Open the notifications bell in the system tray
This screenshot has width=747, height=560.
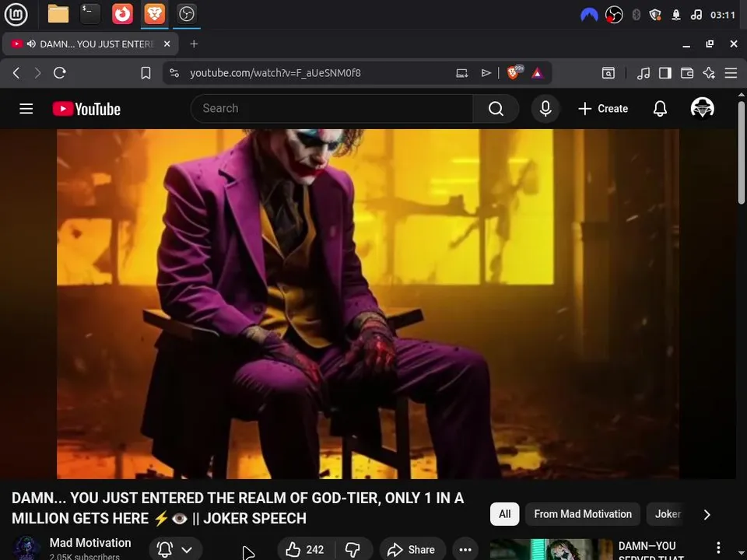coord(676,16)
